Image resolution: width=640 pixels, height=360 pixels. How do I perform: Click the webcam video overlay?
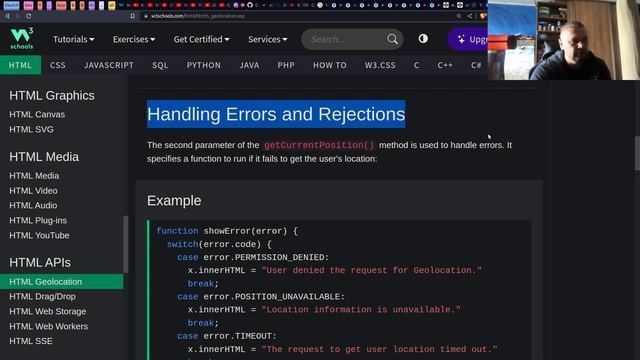564,40
